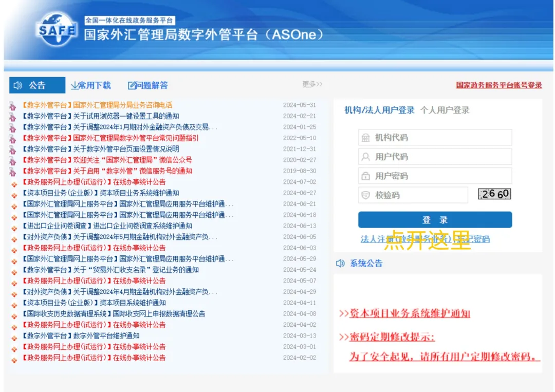
Task: Click the speaker icon beside 公告 tab
Action: coord(18,85)
